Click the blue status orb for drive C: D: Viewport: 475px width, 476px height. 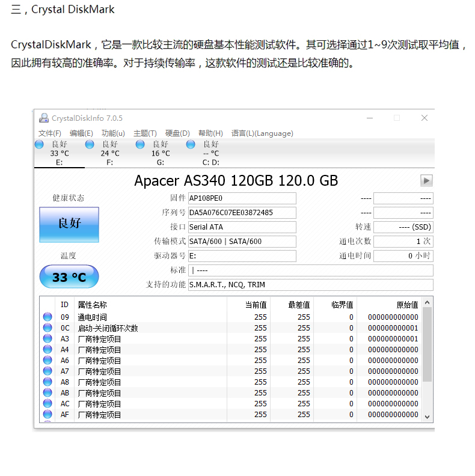(191, 144)
